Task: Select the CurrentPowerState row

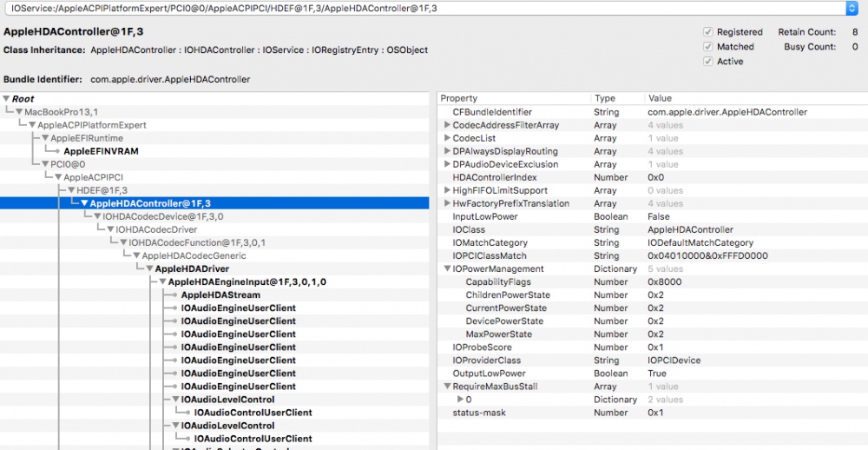Action: (x=652, y=308)
